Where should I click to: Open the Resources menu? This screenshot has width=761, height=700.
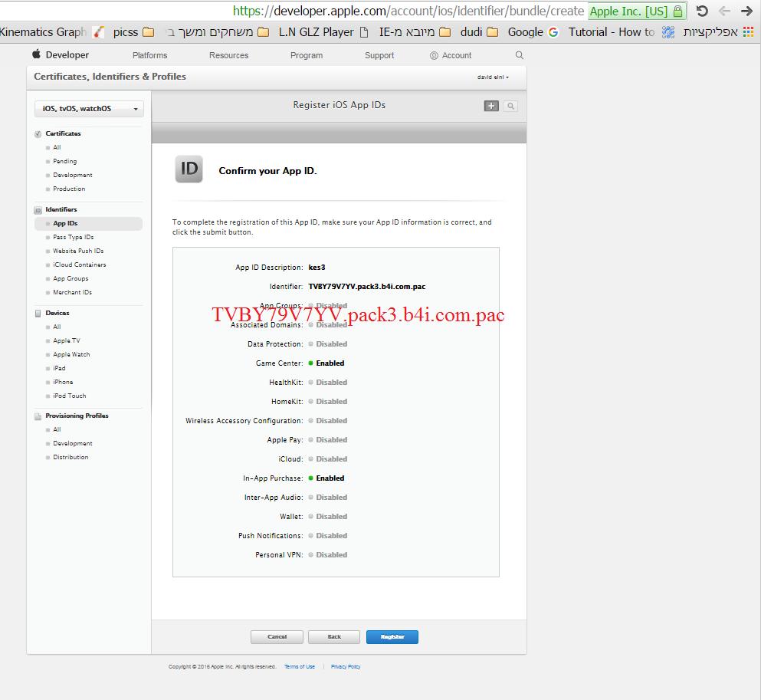point(228,55)
